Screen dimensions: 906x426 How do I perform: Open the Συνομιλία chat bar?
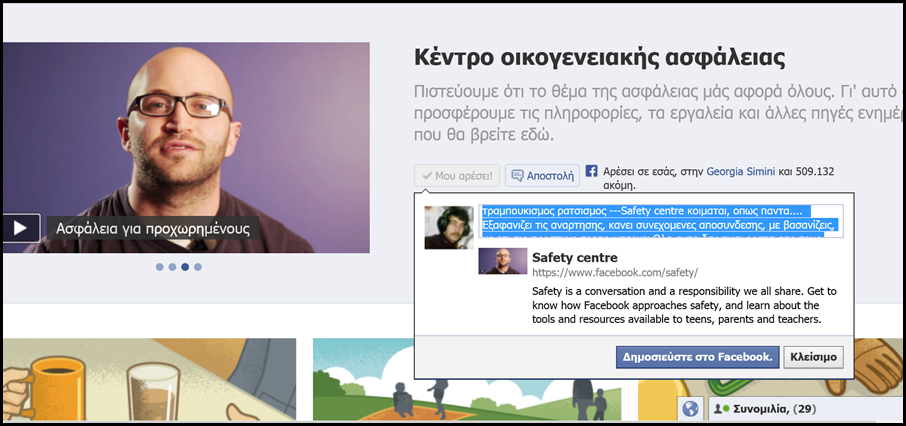[x=806, y=409]
